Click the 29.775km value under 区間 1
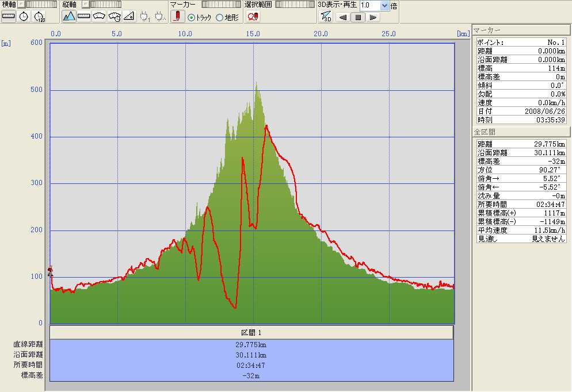This screenshot has height=392, width=572. (251, 345)
